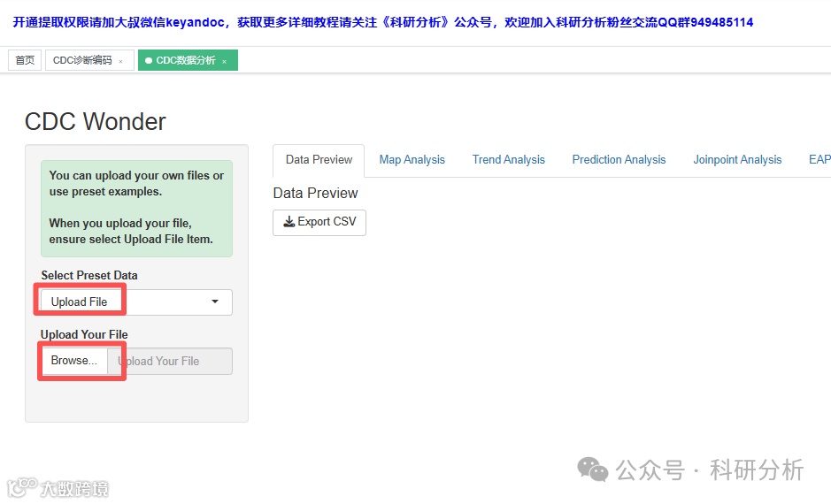The height and width of the screenshot is (504, 831).
Task: Close the CDC诊断编码 tab
Action: tap(121, 62)
